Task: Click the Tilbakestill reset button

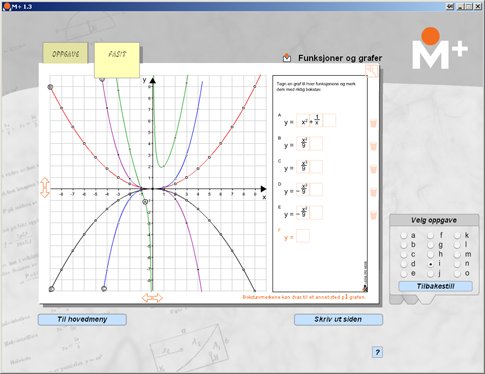Action: tap(435, 286)
